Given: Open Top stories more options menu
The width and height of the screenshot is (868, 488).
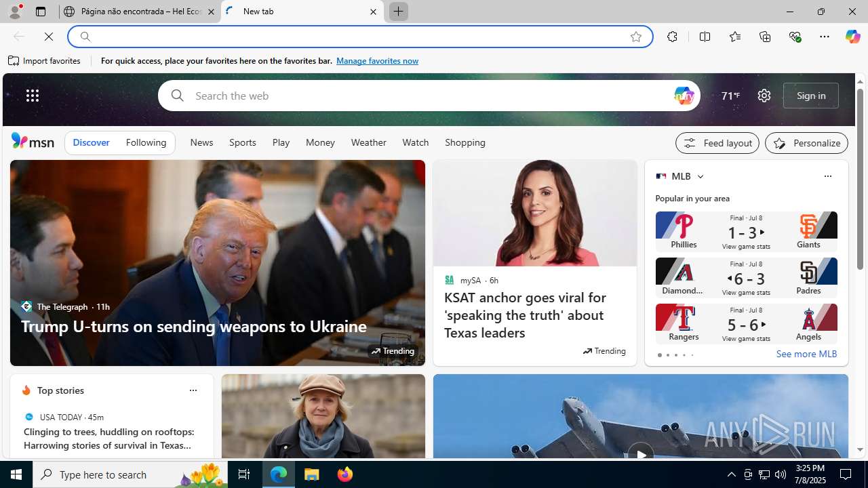Looking at the screenshot, I should (x=193, y=390).
